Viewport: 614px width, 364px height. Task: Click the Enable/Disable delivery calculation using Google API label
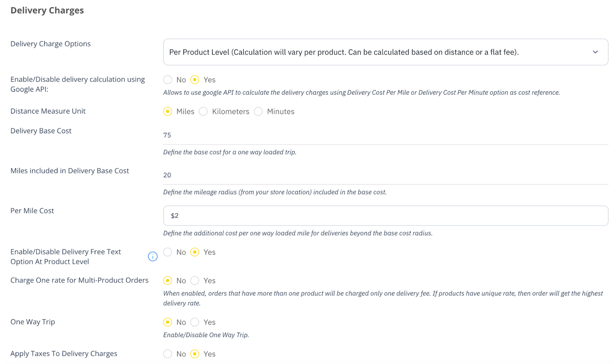coord(78,84)
